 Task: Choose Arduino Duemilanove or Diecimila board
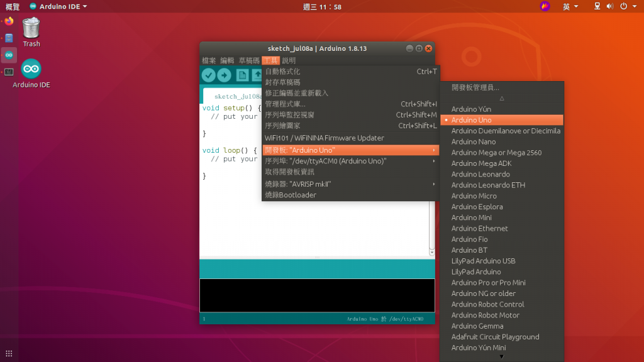pos(501,131)
